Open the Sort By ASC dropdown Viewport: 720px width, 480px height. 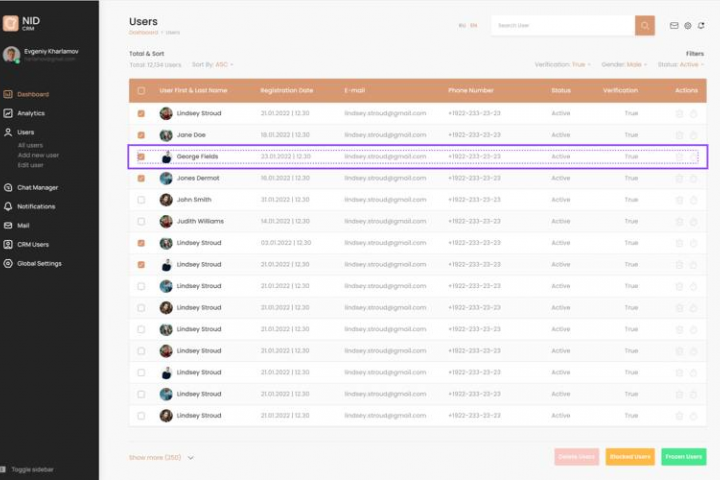213,65
